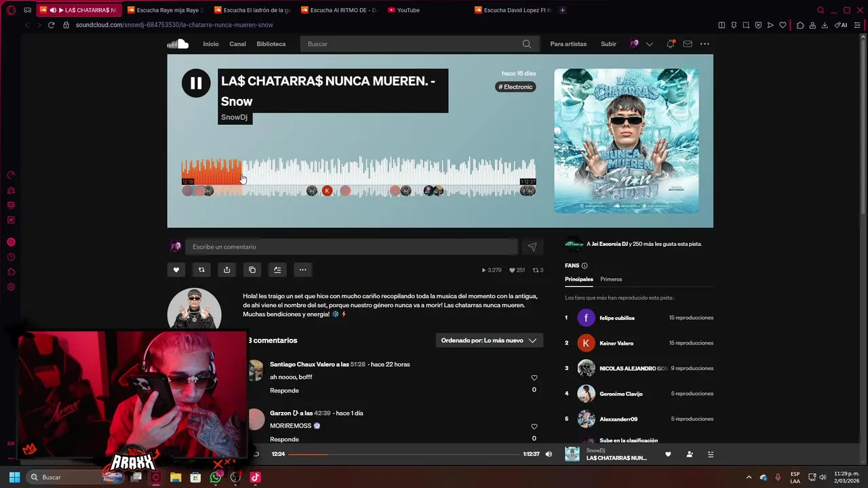Copy the track link with the copy icon

[x=252, y=270]
